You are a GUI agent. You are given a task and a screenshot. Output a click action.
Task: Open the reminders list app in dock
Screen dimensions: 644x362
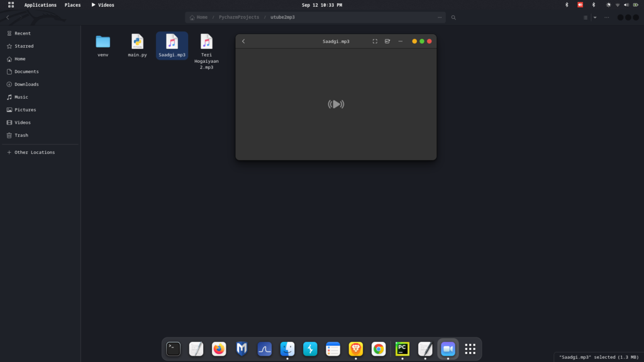[x=333, y=349]
